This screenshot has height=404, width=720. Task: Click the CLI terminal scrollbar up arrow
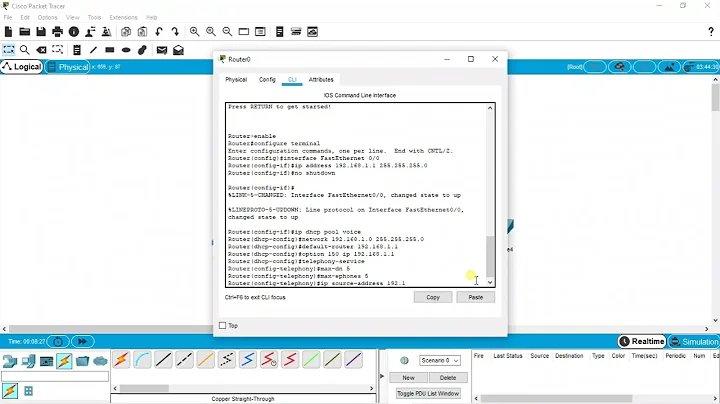point(490,108)
